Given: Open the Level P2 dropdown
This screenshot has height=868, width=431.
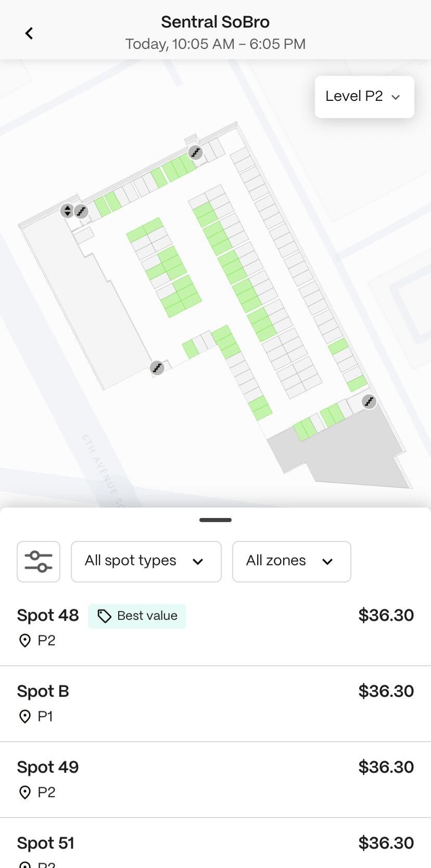Looking at the screenshot, I should click(364, 97).
